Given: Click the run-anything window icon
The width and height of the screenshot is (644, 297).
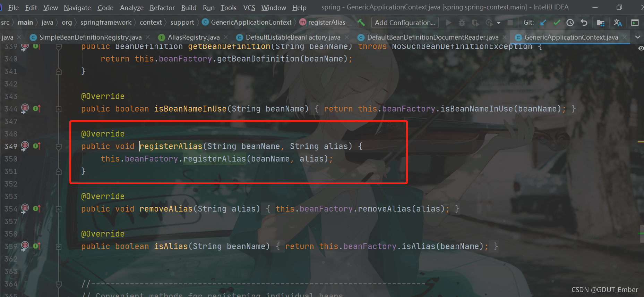Looking at the screenshot, I should [x=635, y=23].
